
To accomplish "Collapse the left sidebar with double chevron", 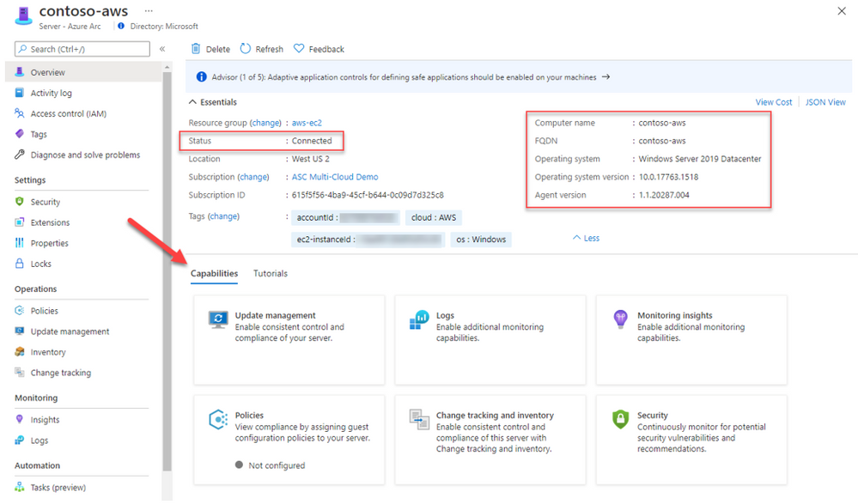I will (163, 49).
